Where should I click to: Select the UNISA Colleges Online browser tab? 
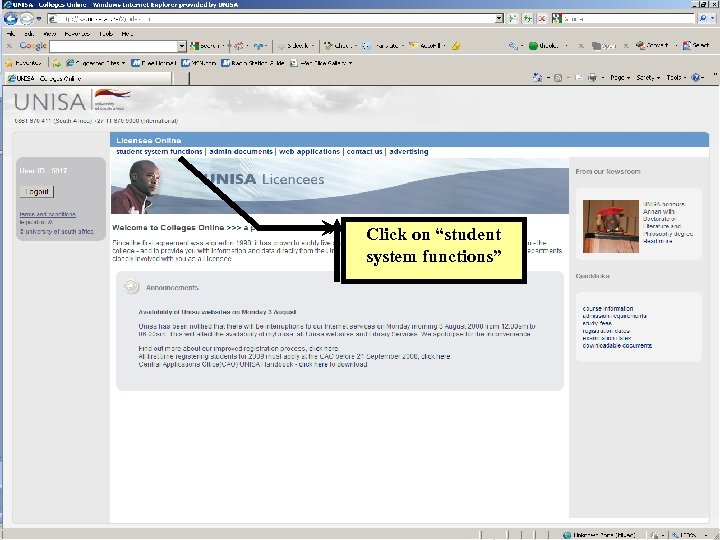pyautogui.click(x=87, y=79)
